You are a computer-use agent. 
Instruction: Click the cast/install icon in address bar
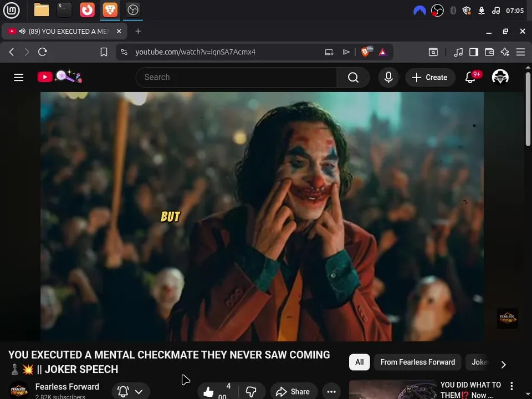point(329,52)
